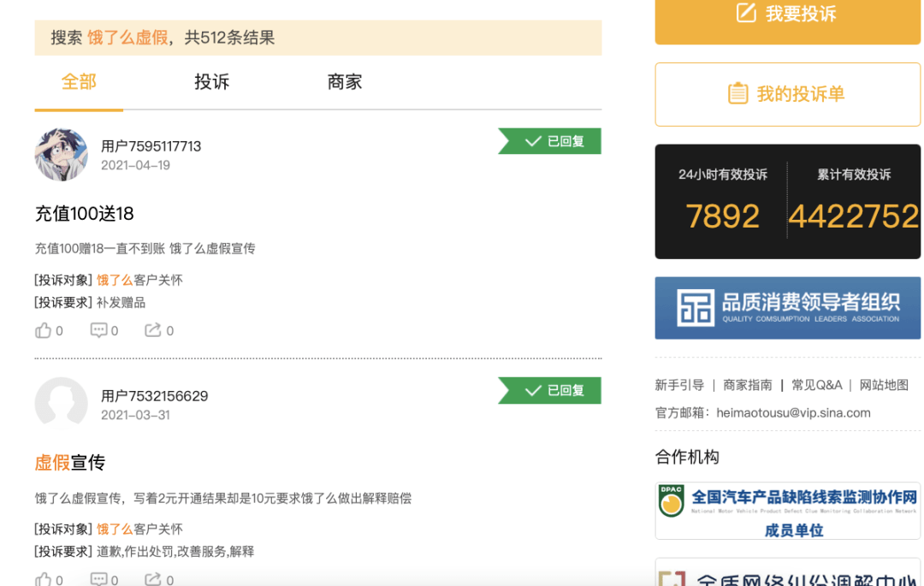Switch to the 商家 tab

coord(345,82)
